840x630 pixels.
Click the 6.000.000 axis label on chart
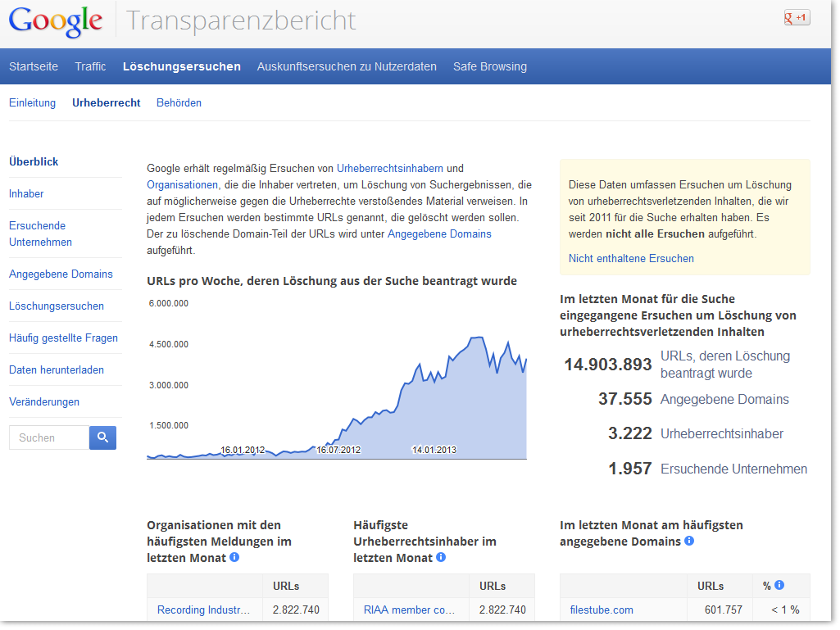(169, 303)
